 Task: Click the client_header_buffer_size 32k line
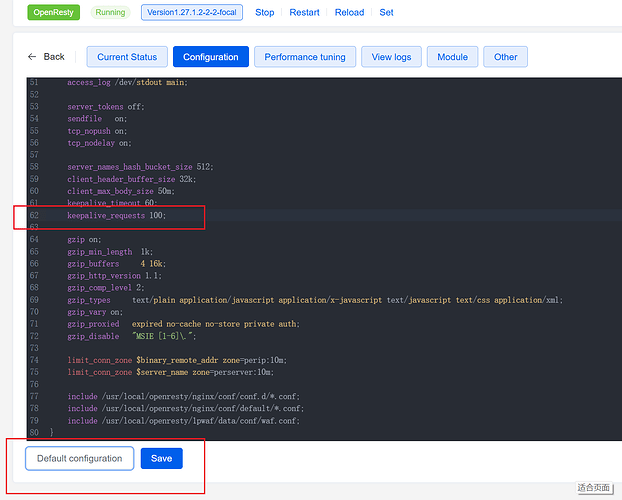click(x=131, y=179)
